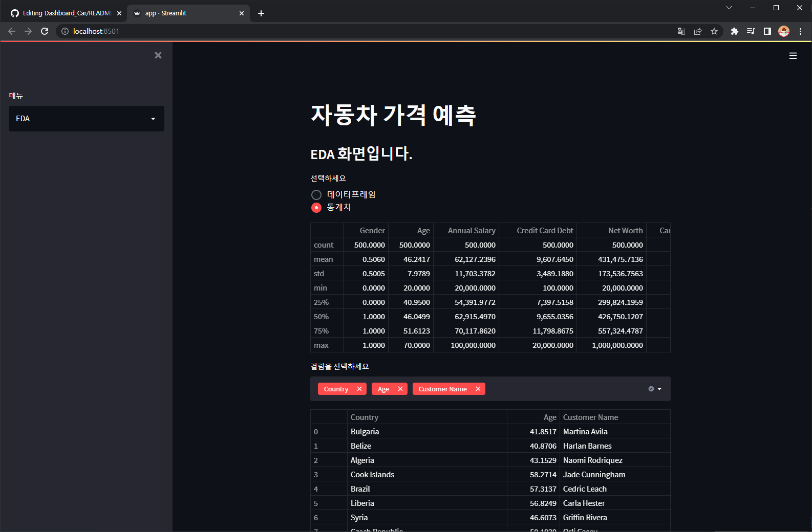The height and width of the screenshot is (532, 812).
Task: Select the Martina Avila cell
Action: (615, 432)
